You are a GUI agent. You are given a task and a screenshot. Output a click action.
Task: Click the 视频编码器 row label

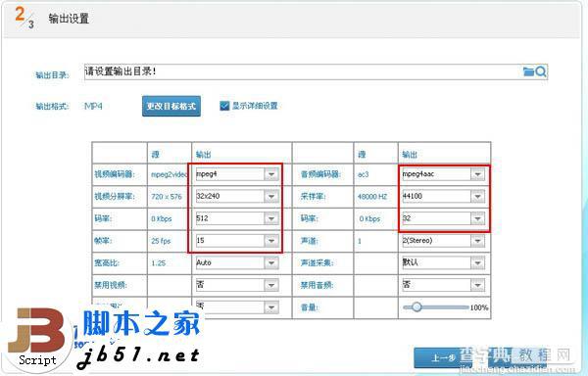point(115,174)
